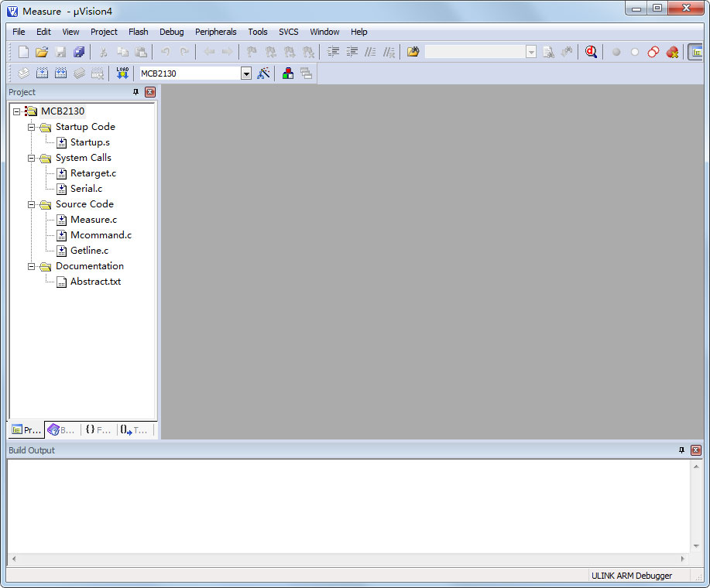710x588 pixels.
Task: Click the Save floppy disk icon
Action: coord(60,52)
